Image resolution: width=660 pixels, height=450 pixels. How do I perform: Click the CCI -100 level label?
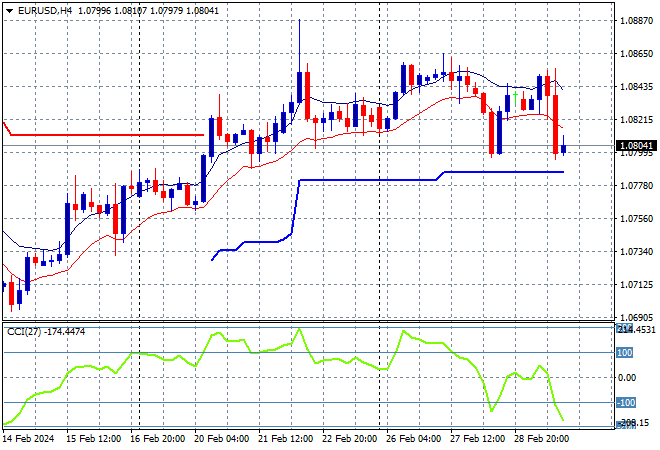626,403
